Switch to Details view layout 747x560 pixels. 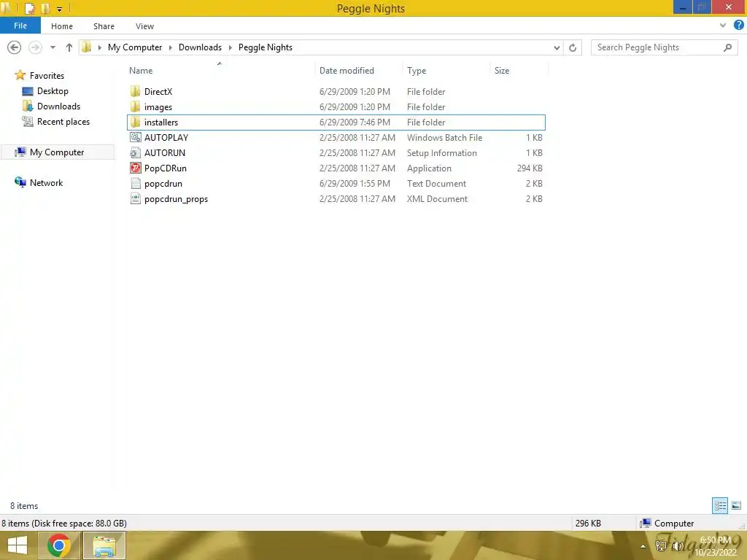pos(720,505)
